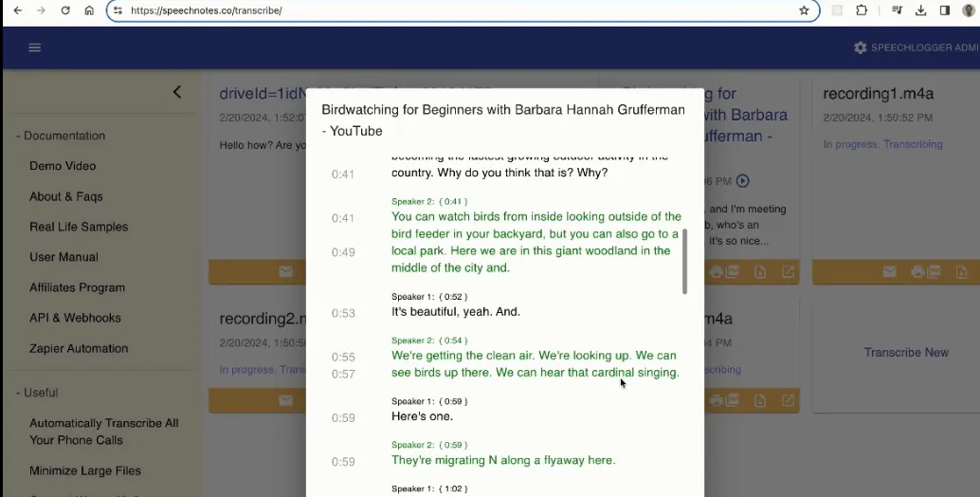Jump to the 0:49 timestamp in transcript
Image resolution: width=980 pixels, height=497 pixels.
tap(343, 252)
